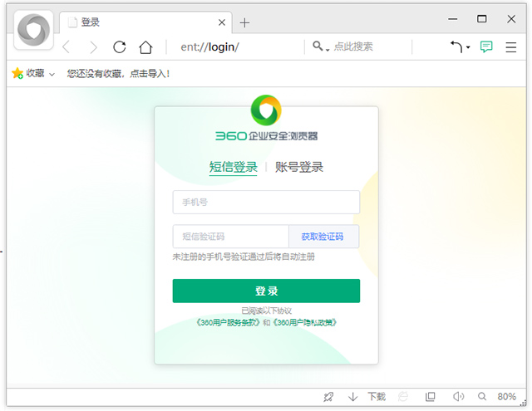Expand the restore-tab dropdown arrow
This screenshot has width=532, height=411.
coord(468,47)
